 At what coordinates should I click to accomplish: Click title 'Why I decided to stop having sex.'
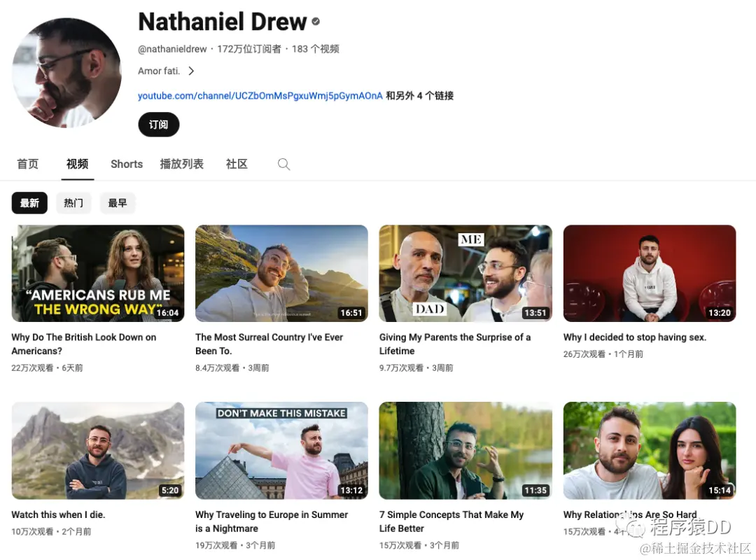click(634, 337)
